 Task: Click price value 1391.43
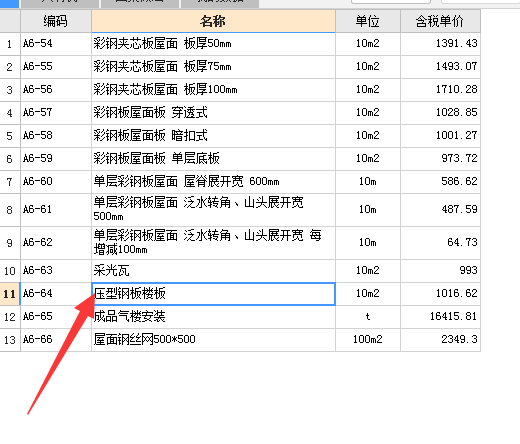456,44
